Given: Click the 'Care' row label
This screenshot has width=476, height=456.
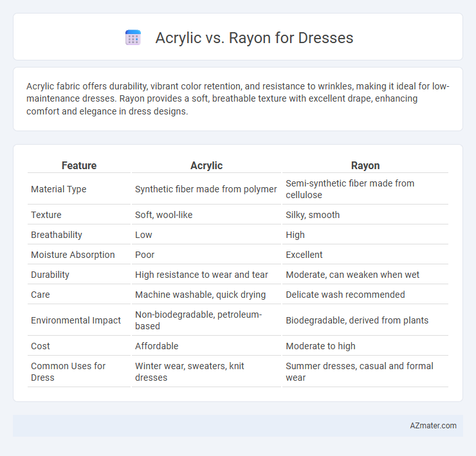Looking at the screenshot, I should pos(41,295).
